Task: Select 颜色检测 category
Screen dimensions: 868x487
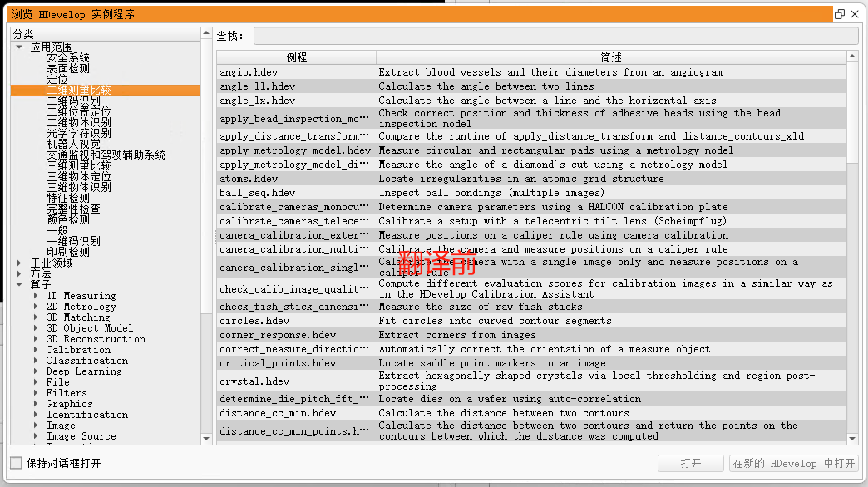Action: point(68,219)
